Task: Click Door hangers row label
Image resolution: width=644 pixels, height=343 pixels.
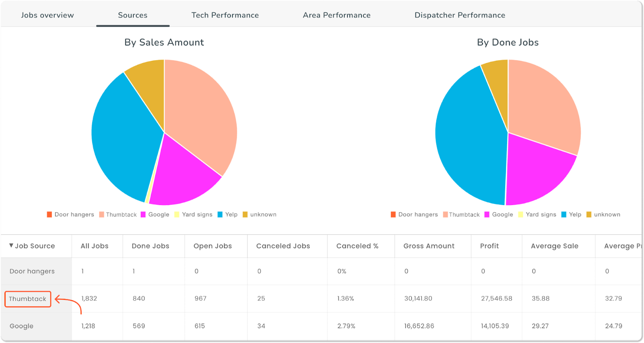Action: click(x=32, y=271)
